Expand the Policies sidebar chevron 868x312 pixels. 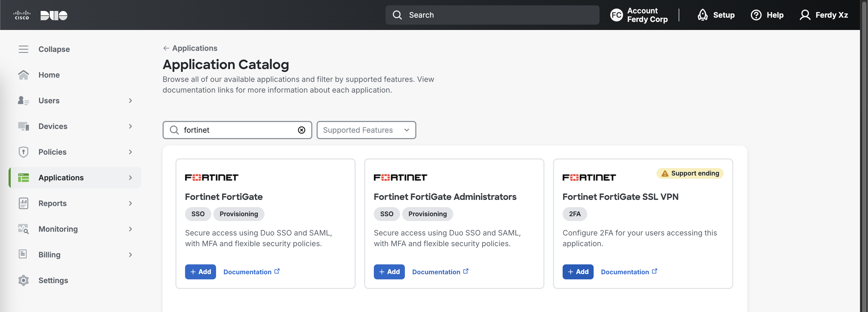[x=130, y=152]
